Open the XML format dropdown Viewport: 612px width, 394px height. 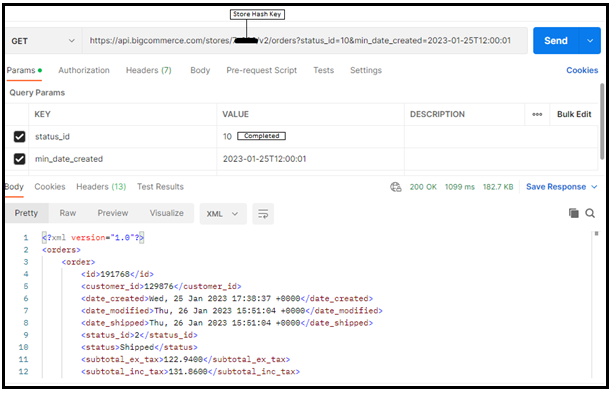[223, 214]
